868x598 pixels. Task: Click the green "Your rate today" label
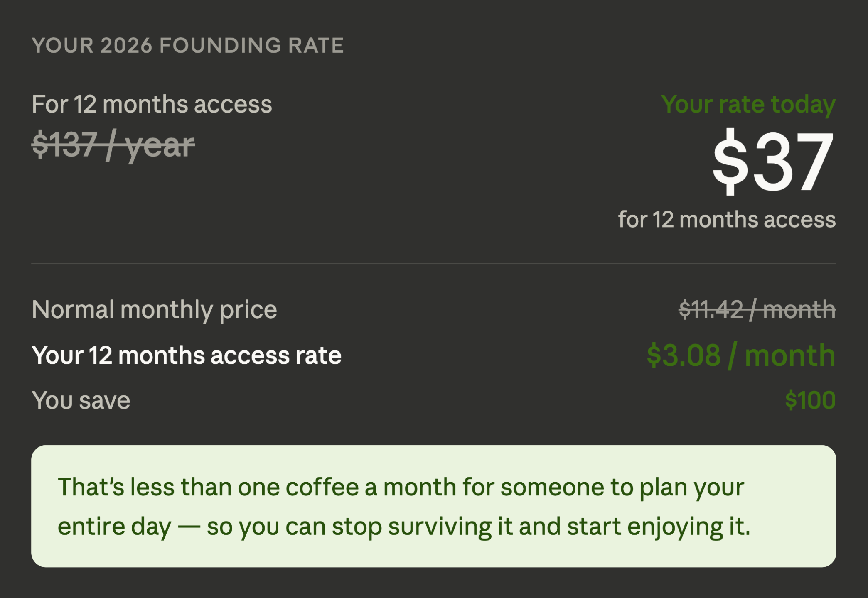tap(748, 104)
